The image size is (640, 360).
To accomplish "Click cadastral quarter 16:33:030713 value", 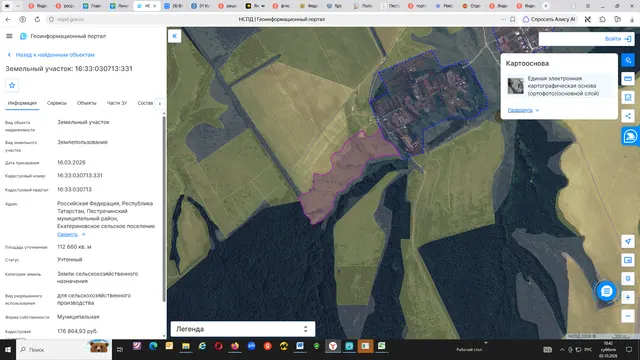I will click(x=74, y=189).
